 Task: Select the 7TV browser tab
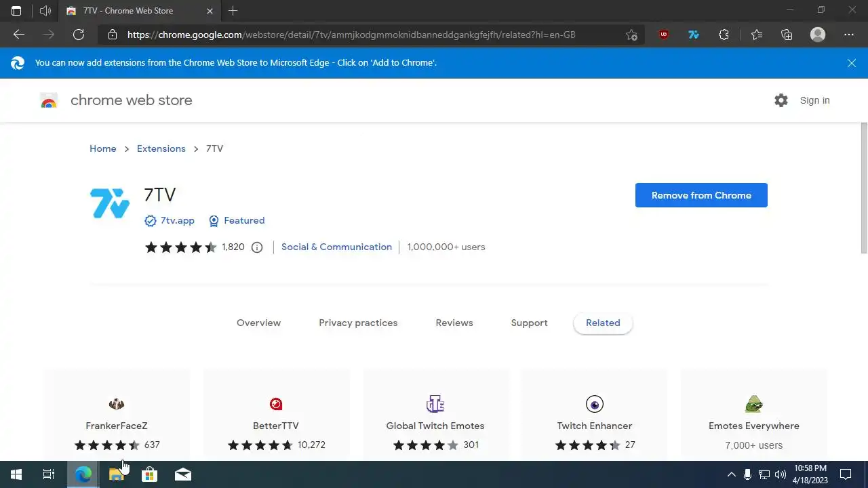139,11
